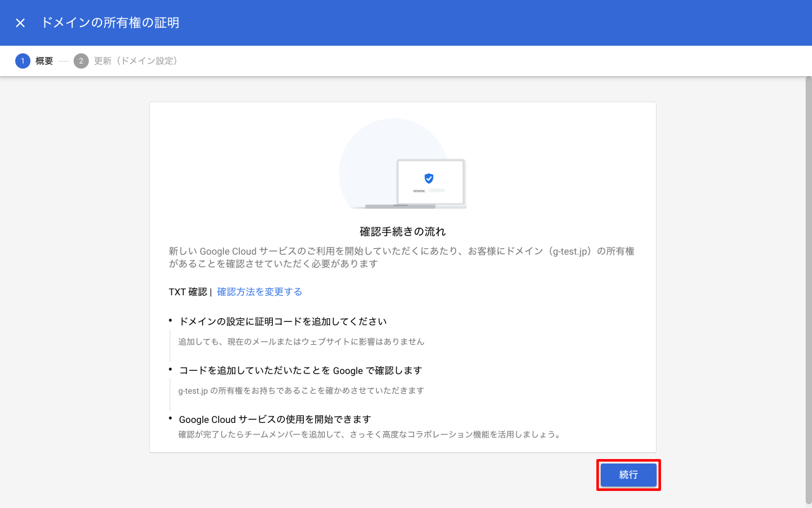Click the 確認手続きの流れ heading
812x508 pixels.
click(x=403, y=231)
